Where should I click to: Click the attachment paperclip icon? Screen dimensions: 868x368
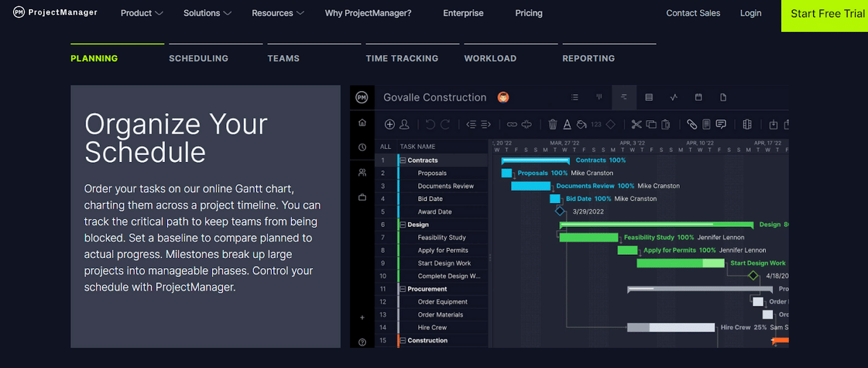pyautogui.click(x=692, y=124)
